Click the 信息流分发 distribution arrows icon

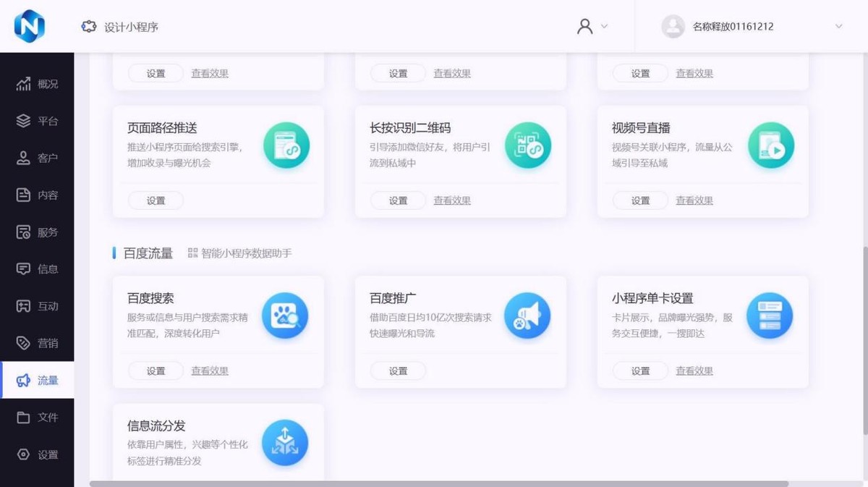point(285,442)
